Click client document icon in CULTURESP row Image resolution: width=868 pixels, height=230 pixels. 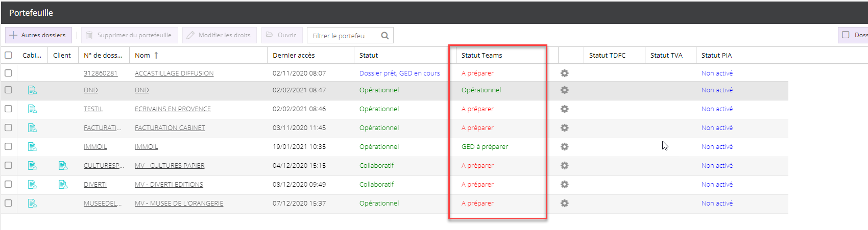pyautogui.click(x=63, y=166)
